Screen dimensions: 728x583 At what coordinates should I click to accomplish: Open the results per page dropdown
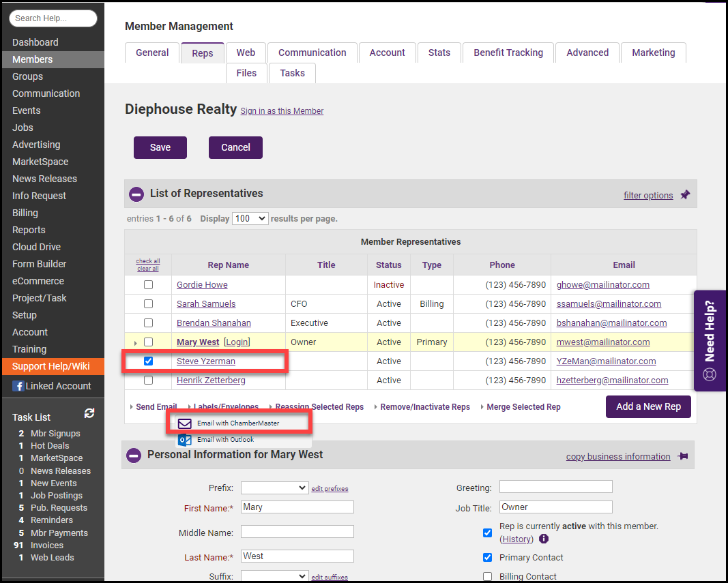250,219
